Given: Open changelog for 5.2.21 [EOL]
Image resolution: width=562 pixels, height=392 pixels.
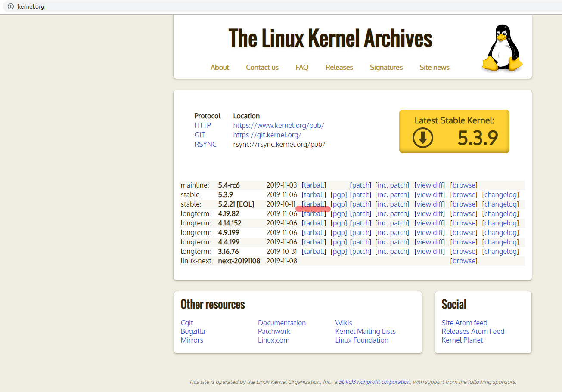Looking at the screenshot, I should click(x=500, y=204).
